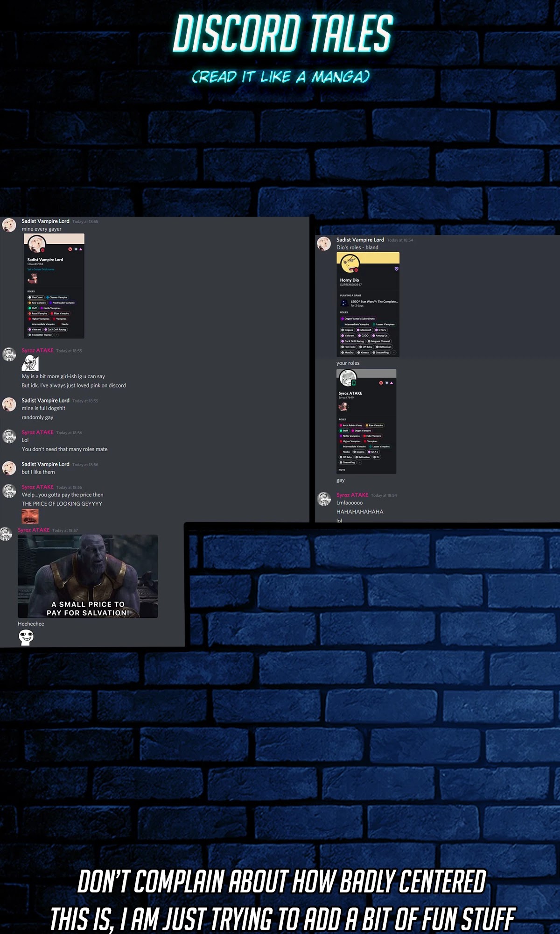Select the 'Arch Admin Vamp' role pill
The image size is (560, 934).
coord(351,425)
